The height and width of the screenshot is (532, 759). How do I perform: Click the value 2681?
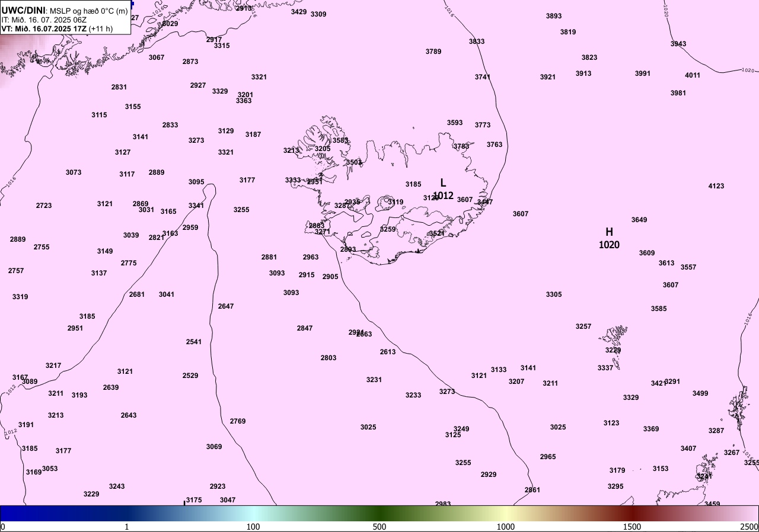click(x=137, y=294)
